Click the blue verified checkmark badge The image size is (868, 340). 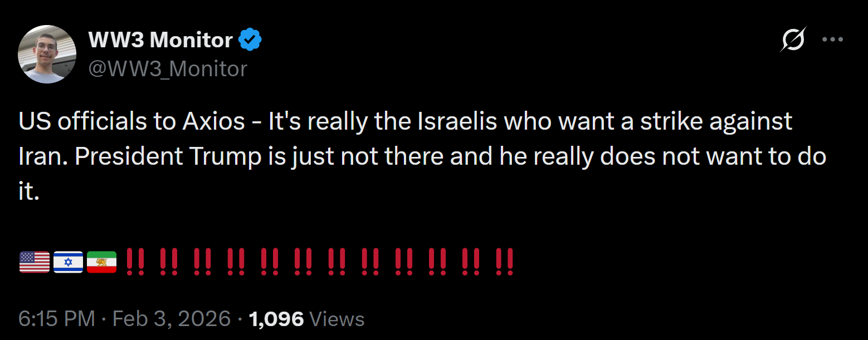250,40
